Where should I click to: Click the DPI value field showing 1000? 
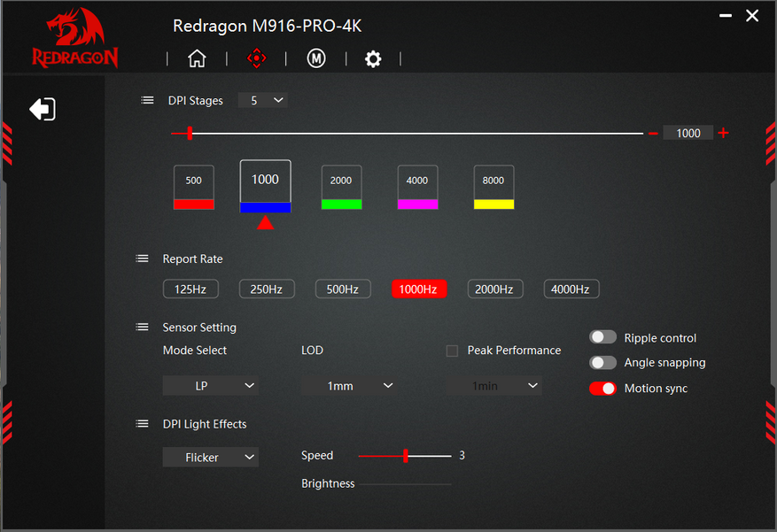pos(688,133)
